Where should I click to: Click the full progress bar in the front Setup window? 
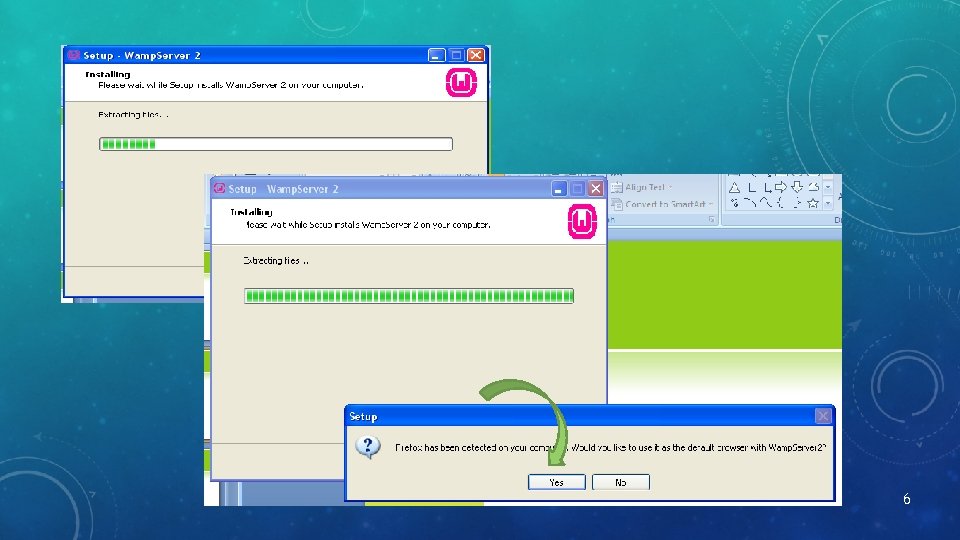tap(409, 296)
